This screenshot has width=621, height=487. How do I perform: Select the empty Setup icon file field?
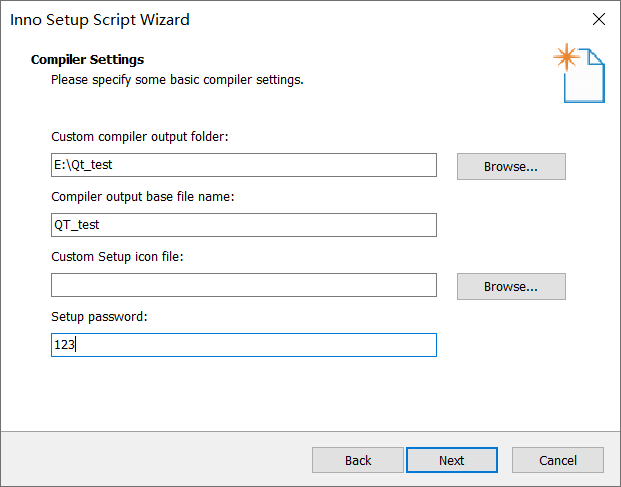point(244,285)
